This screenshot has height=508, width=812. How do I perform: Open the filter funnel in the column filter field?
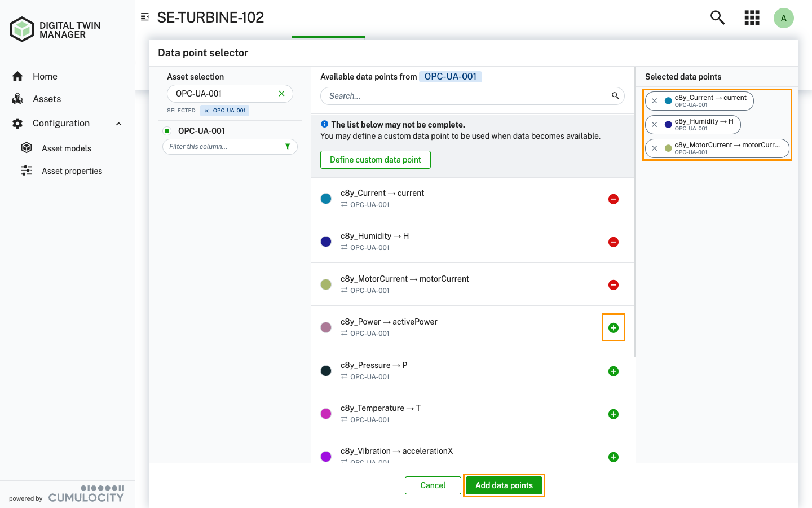tap(288, 146)
